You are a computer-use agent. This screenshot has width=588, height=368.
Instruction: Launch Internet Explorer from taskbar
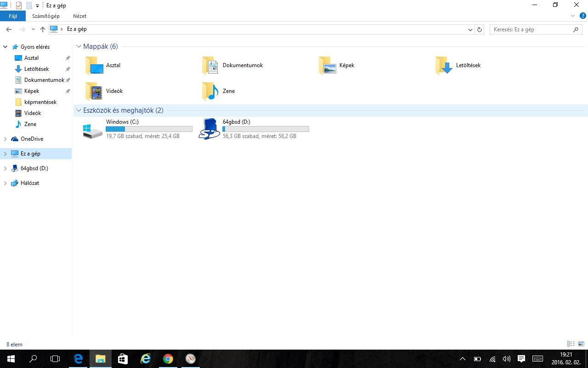pos(145,359)
